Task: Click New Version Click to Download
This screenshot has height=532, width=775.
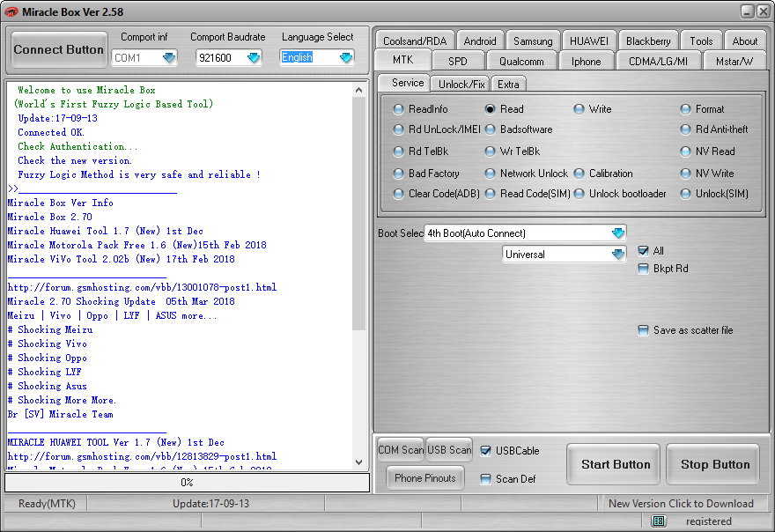Action: pyautogui.click(x=681, y=503)
